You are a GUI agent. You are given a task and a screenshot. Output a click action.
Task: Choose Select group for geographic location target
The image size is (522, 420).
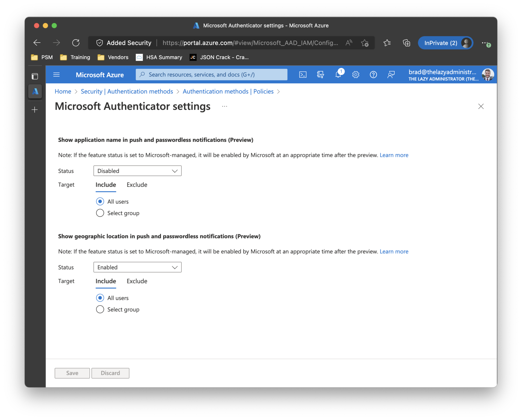[100, 309]
